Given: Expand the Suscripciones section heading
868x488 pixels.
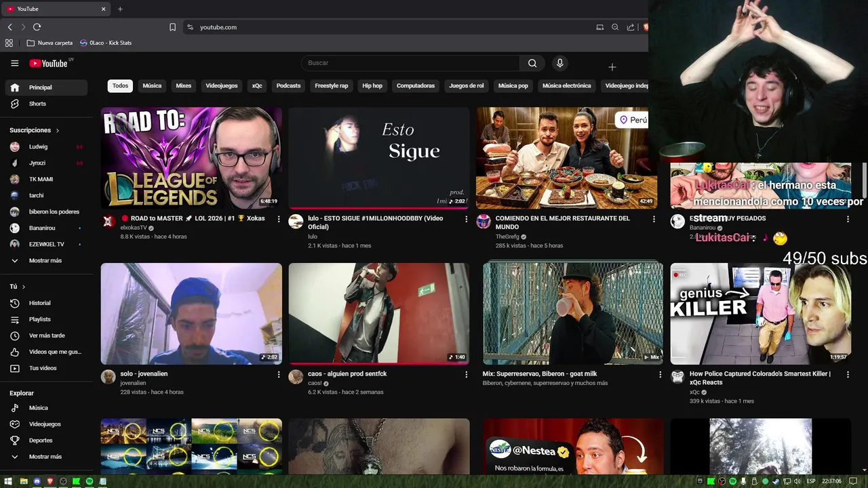Looking at the screenshot, I should pos(35,130).
